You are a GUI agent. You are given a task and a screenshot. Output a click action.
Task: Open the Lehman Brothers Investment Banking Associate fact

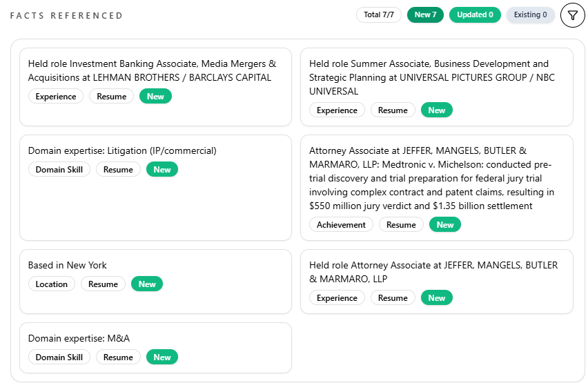coord(155,87)
